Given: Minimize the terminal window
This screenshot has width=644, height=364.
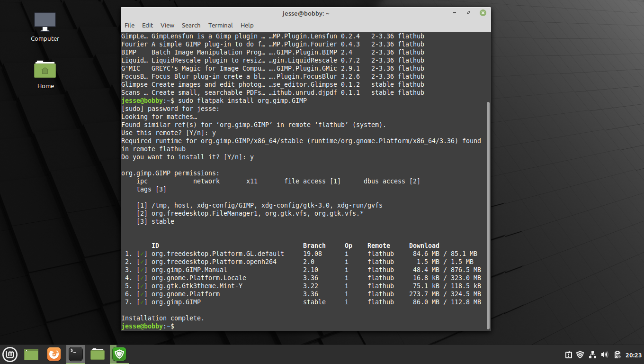Looking at the screenshot, I should point(454,13).
